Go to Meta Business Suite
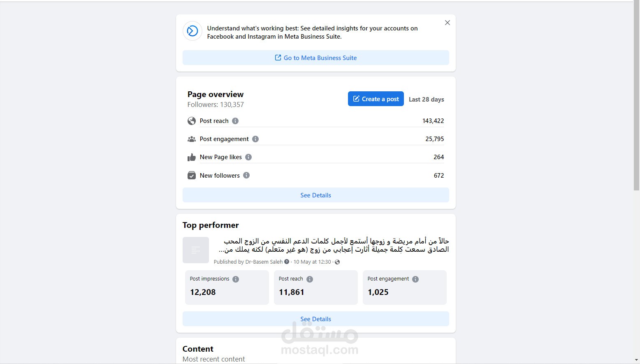This screenshot has height=364, width=640. 315,58
